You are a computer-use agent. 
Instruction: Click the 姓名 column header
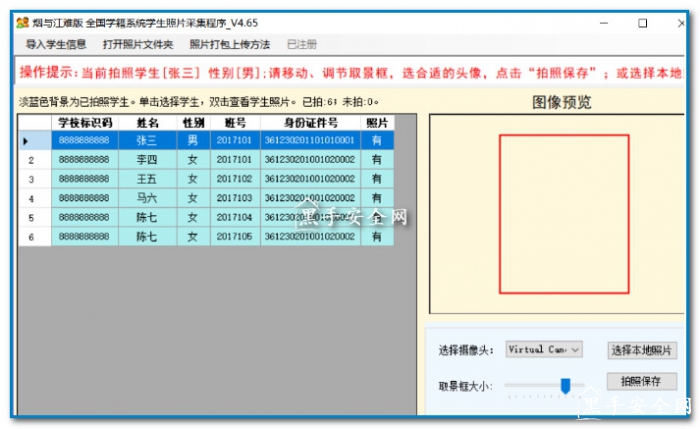click(146, 122)
